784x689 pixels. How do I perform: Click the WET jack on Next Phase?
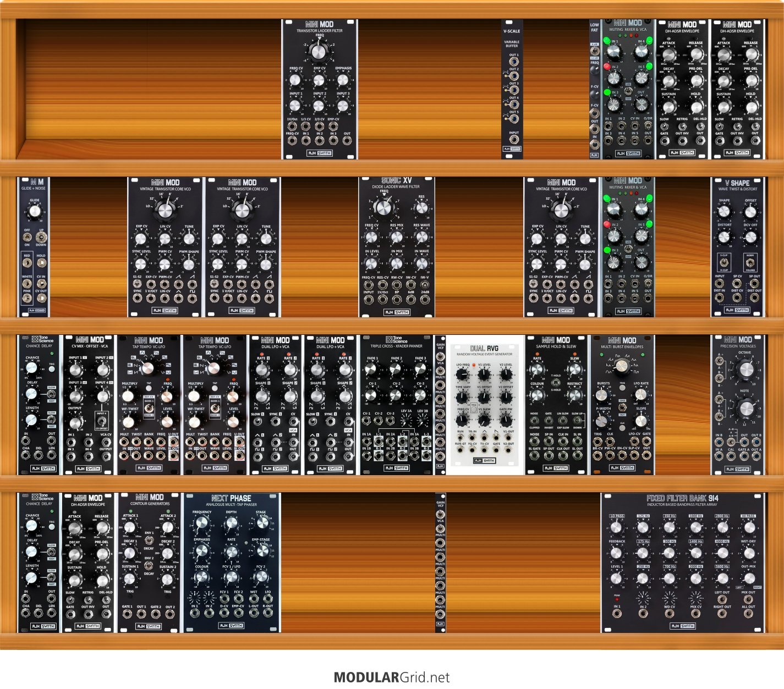tap(253, 598)
